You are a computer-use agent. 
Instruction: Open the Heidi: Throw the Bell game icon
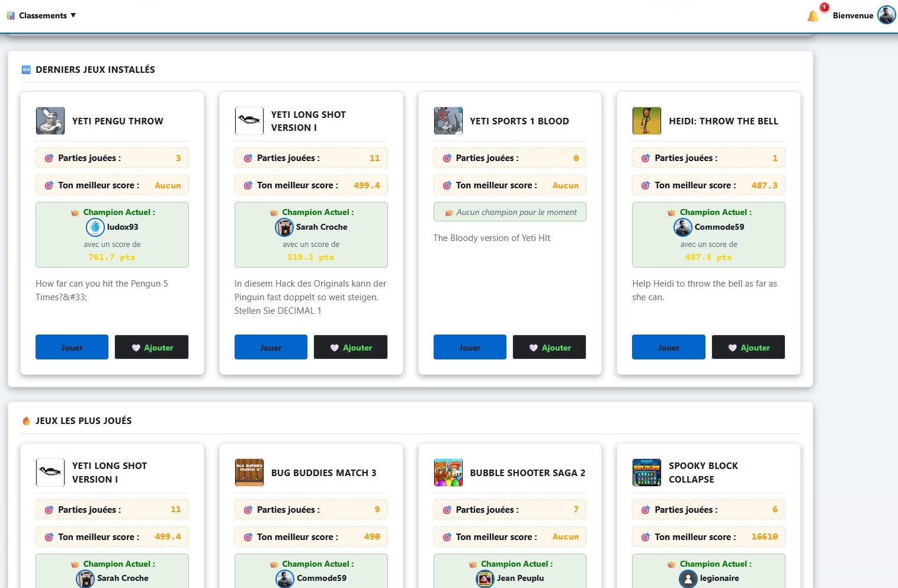[647, 121]
